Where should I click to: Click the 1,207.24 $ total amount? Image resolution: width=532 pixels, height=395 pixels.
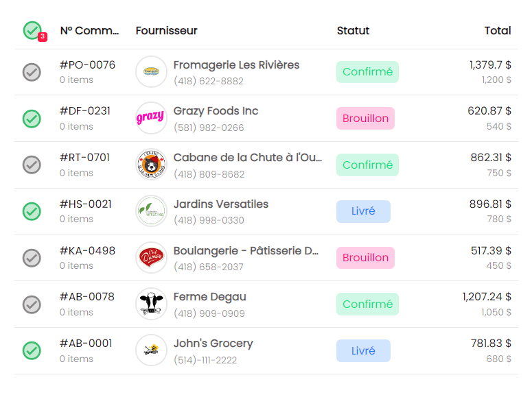[x=487, y=297]
